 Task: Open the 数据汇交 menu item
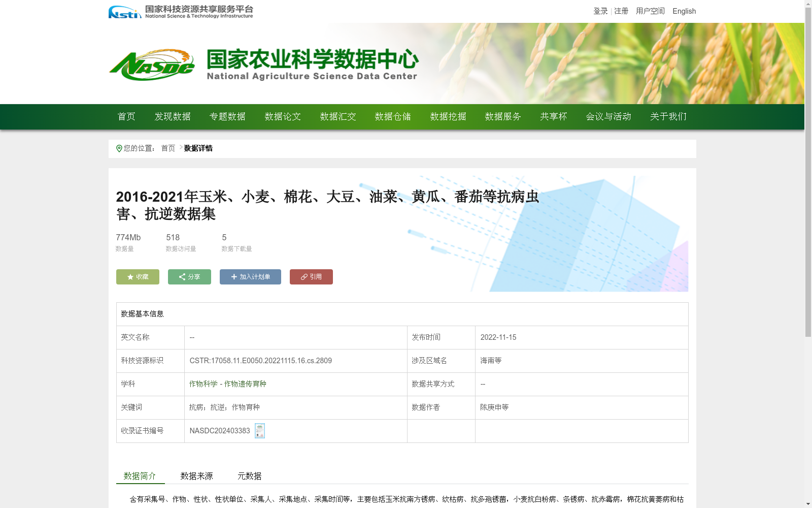(338, 117)
